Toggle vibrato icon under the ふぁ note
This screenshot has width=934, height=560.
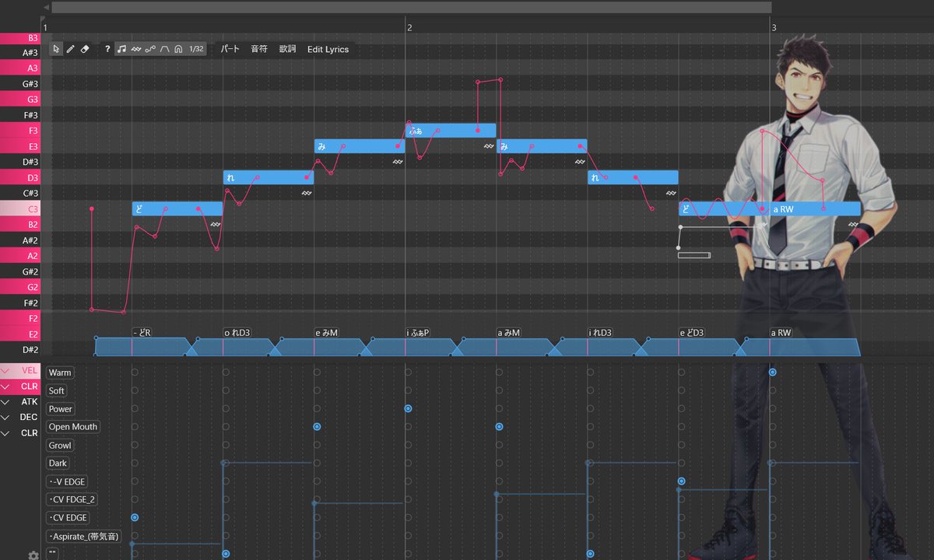pos(489,145)
